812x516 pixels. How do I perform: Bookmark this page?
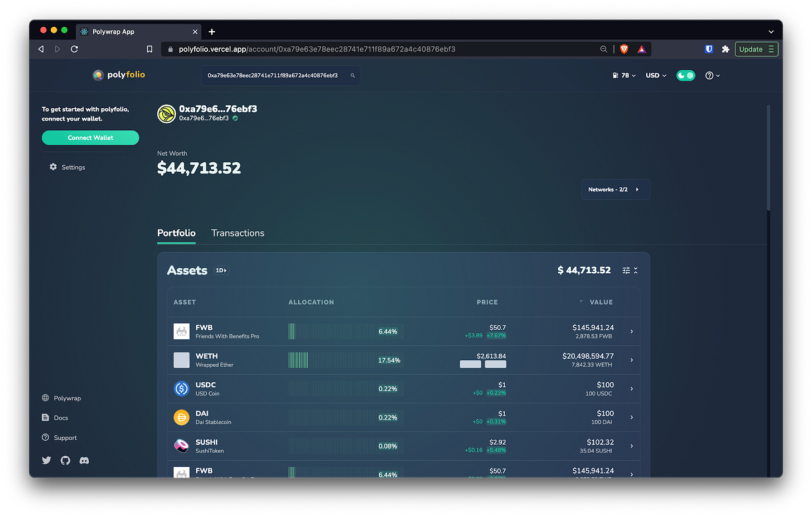click(x=149, y=49)
